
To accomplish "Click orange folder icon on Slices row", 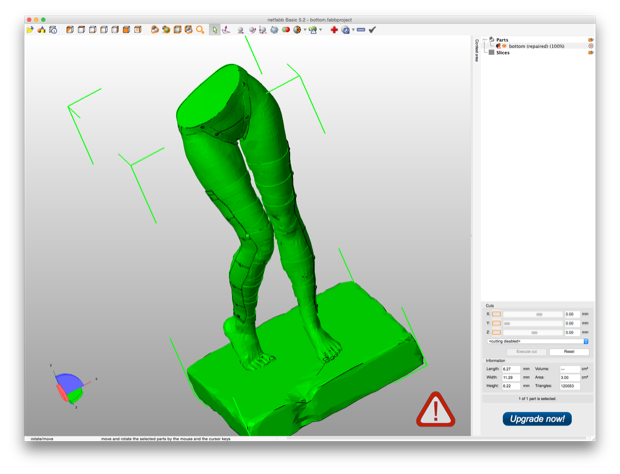I will [591, 53].
